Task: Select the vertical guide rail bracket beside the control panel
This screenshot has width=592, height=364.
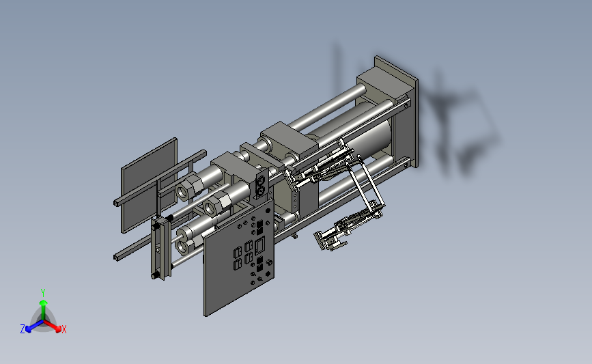Action: coord(161,248)
